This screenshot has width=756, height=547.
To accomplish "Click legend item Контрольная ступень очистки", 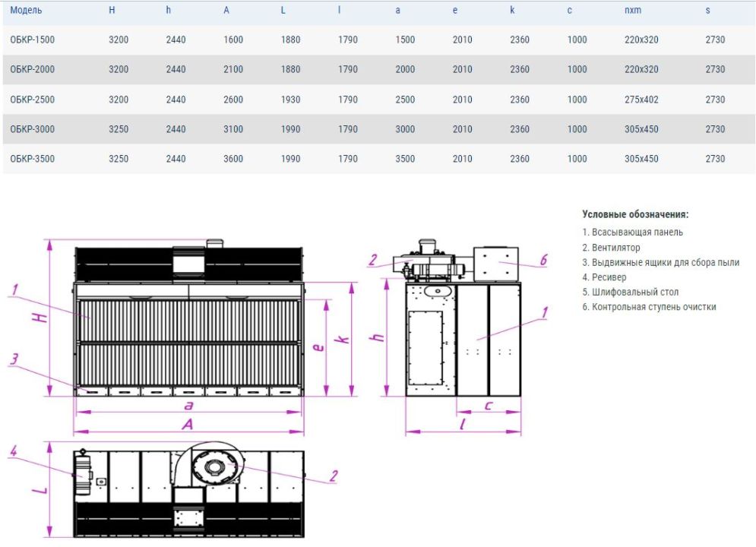I will (649, 307).
